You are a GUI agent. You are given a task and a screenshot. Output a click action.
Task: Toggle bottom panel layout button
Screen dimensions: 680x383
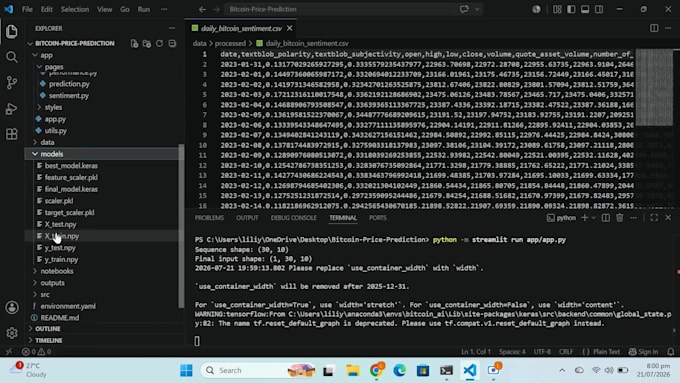585,9
